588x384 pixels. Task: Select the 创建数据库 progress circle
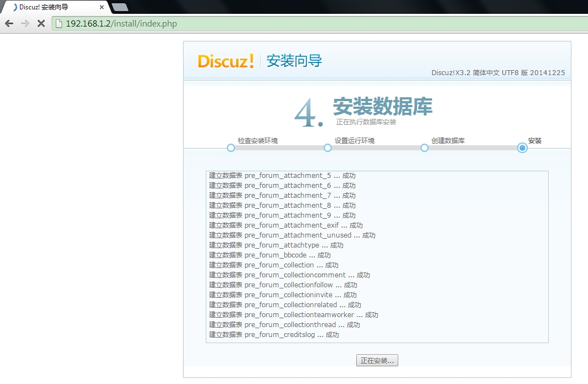424,148
